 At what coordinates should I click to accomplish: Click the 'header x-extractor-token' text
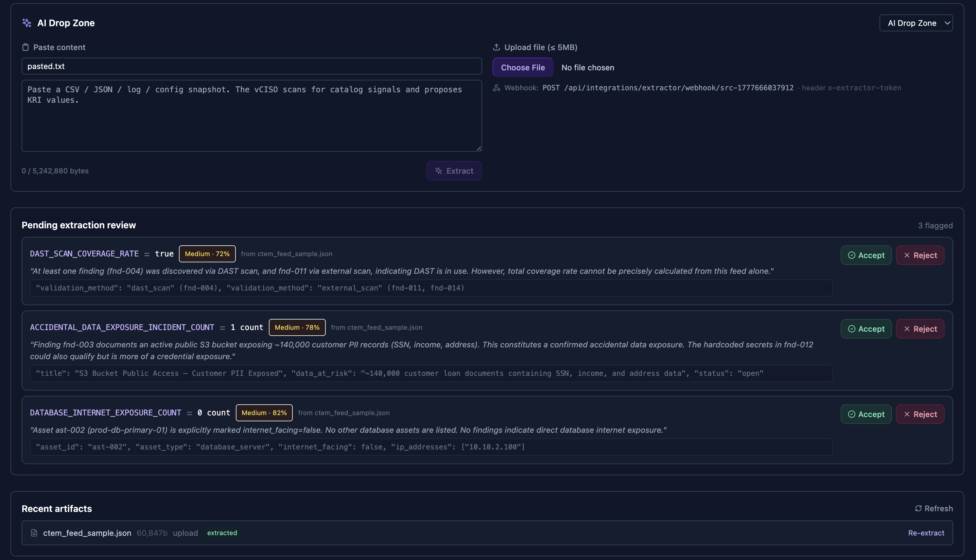coord(851,88)
